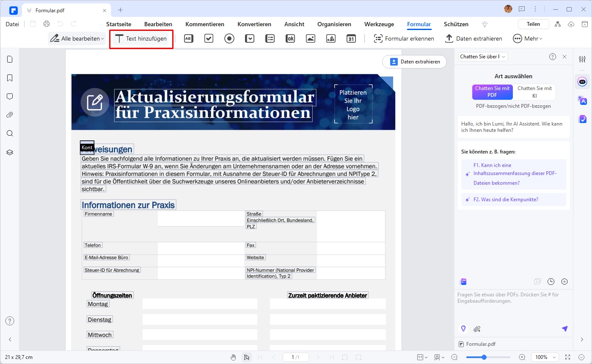Open help question mark in left sidebar
Screen dimensions: 592x364
click(x=10, y=321)
